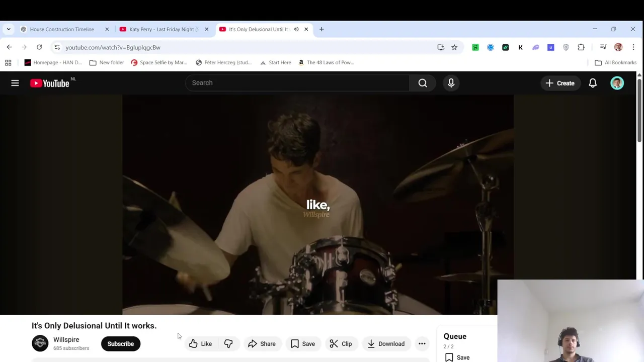Expand the All Bookmarks folder
Image resolution: width=644 pixels, height=362 pixels.
pos(615,62)
